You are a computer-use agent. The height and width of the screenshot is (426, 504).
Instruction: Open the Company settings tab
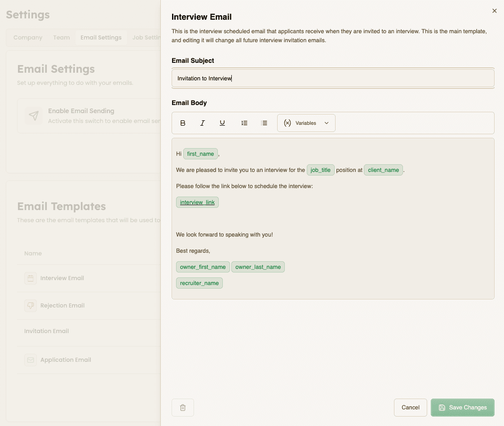pos(28,38)
